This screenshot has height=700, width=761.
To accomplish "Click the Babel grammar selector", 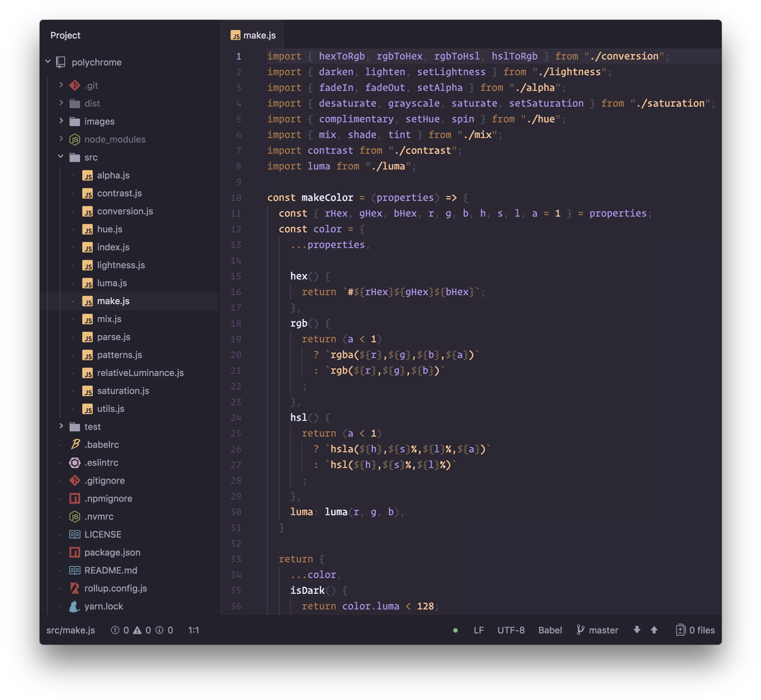I will point(550,630).
